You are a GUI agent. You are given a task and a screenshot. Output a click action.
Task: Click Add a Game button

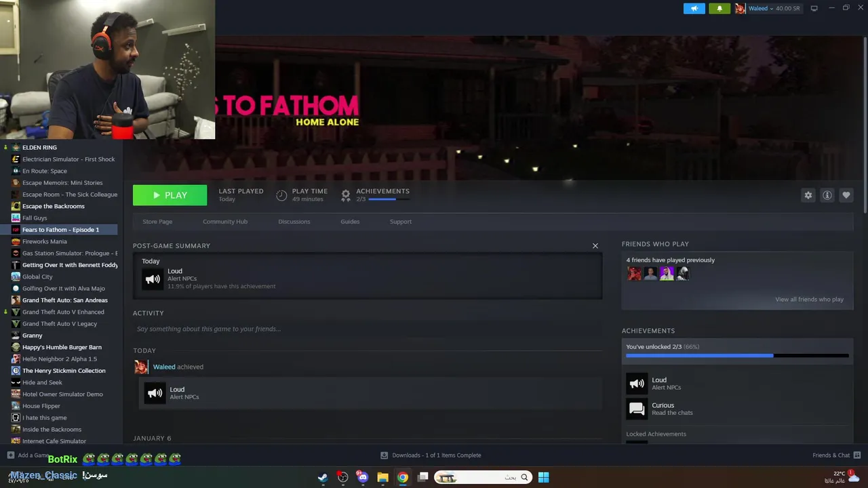click(28, 455)
